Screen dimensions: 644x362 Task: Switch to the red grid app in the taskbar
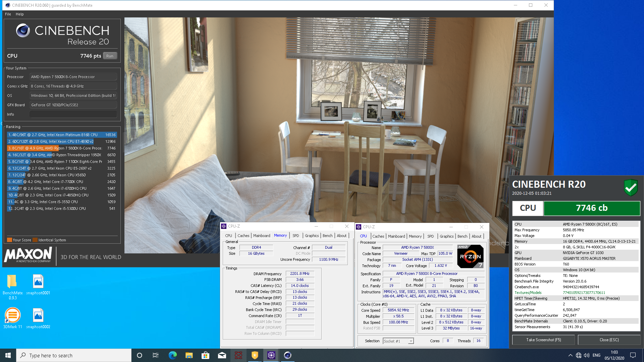click(x=238, y=355)
